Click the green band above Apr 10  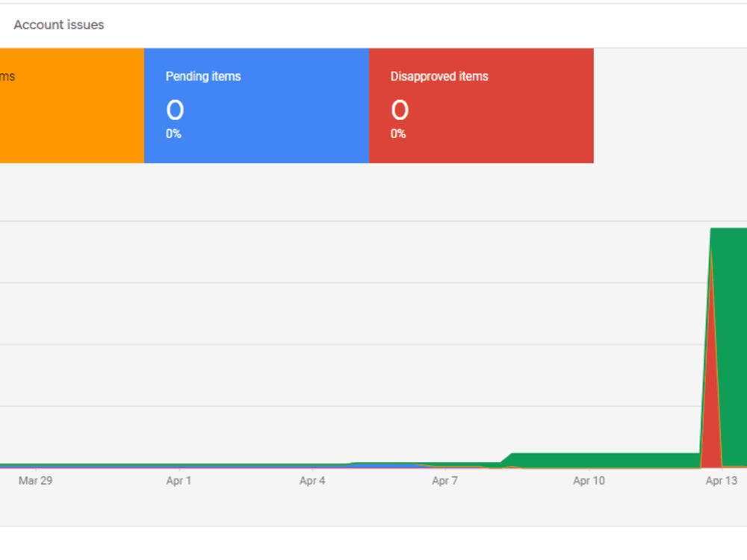pyautogui.click(x=605, y=460)
